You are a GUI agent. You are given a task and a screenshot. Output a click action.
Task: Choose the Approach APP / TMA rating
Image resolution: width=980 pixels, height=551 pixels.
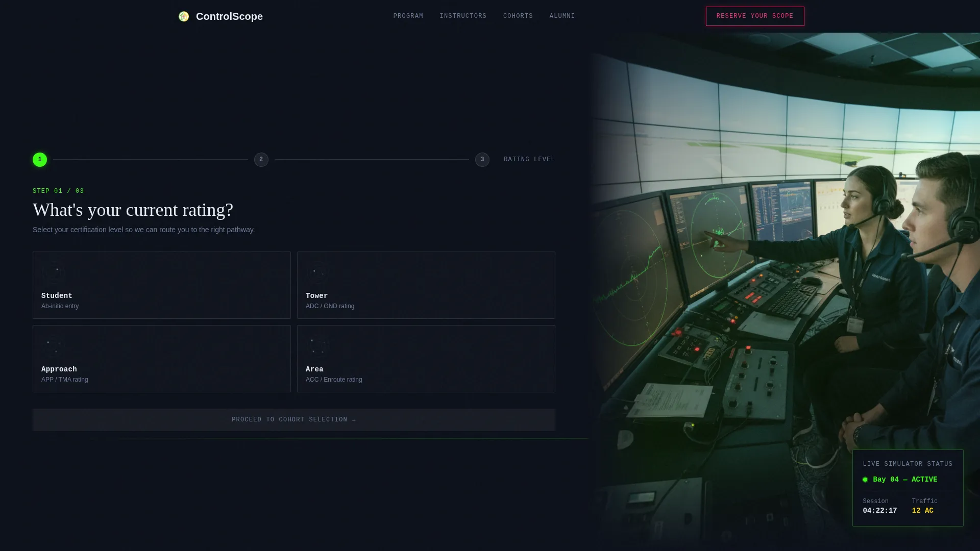[162, 359]
